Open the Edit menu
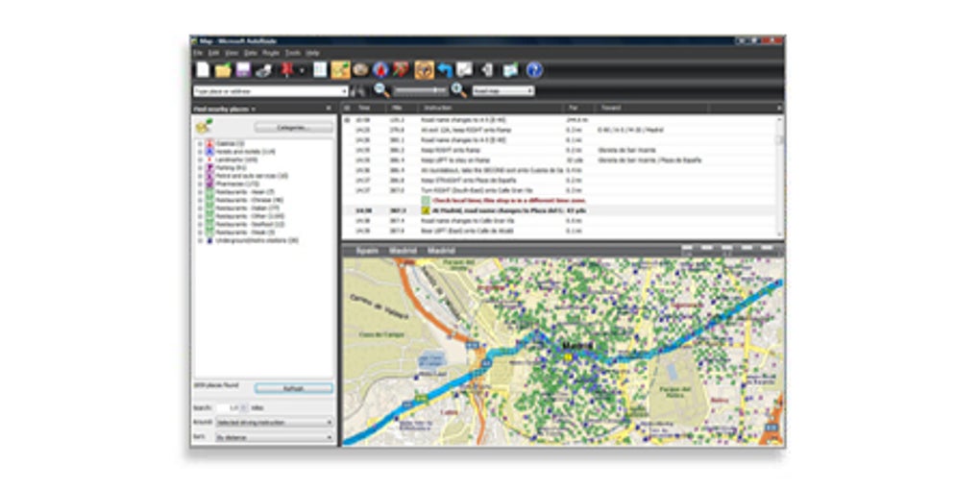The image size is (980, 490). coord(213,53)
